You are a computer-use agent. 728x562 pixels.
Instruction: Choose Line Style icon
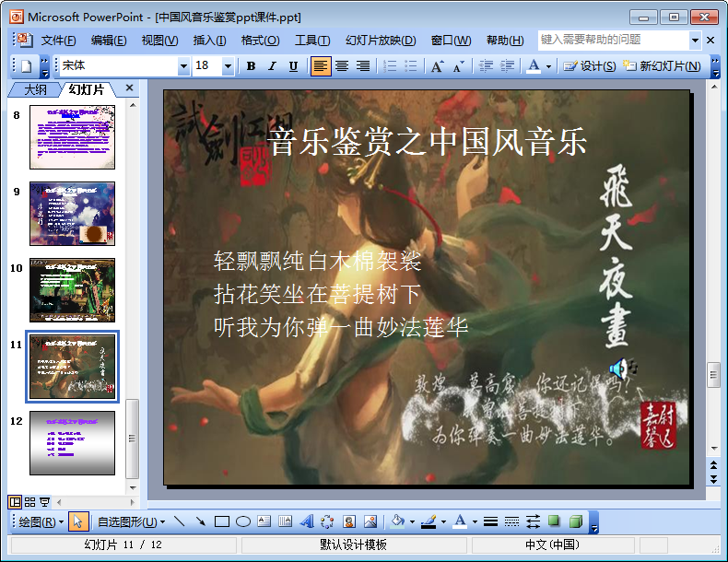490,522
